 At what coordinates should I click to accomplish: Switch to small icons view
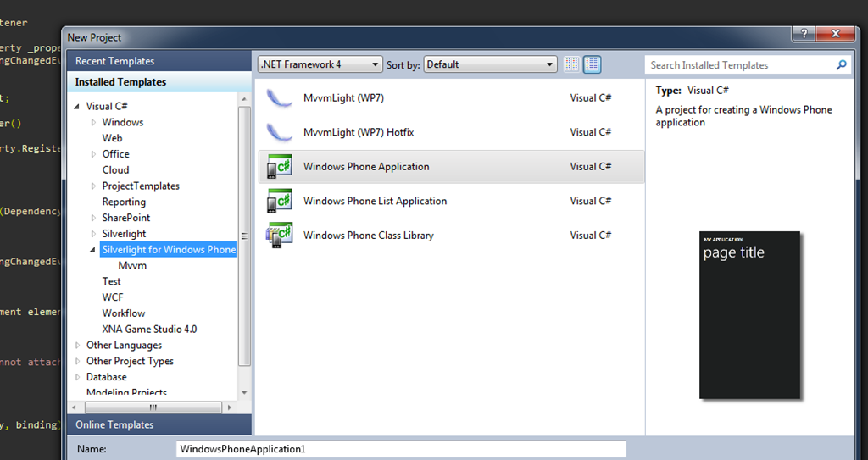(x=572, y=64)
